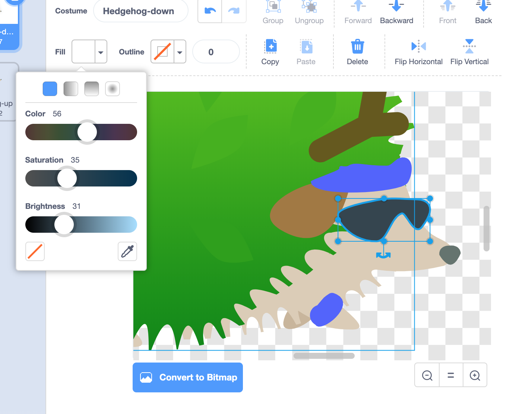This screenshot has height=414, width=532.
Task: Move the selection backward one layer
Action: (x=396, y=12)
